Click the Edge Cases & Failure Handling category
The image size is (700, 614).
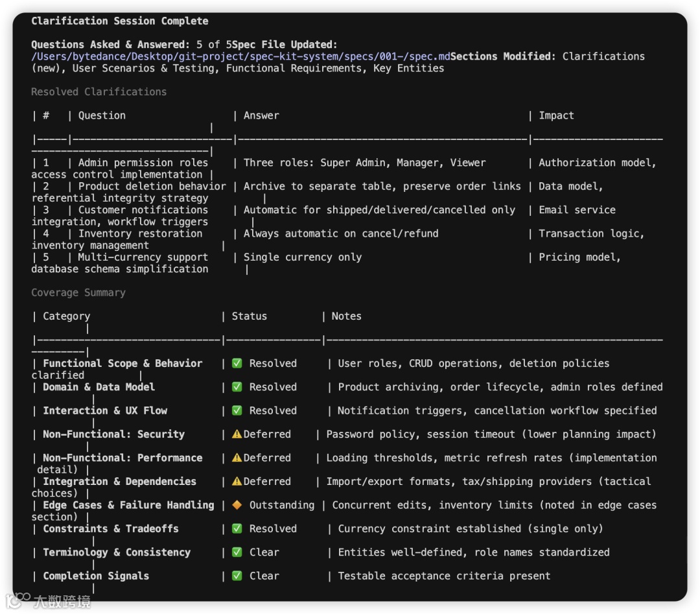coord(128,505)
